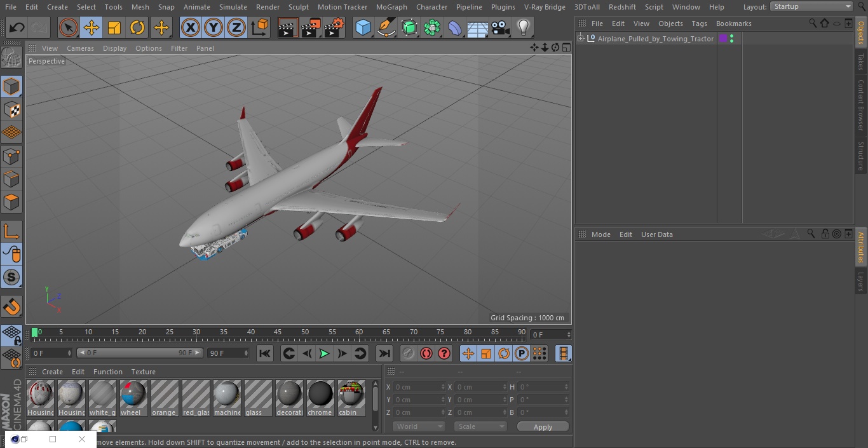The height and width of the screenshot is (448, 868).
Task: Render the active view clapperboard icon
Action: [287, 27]
